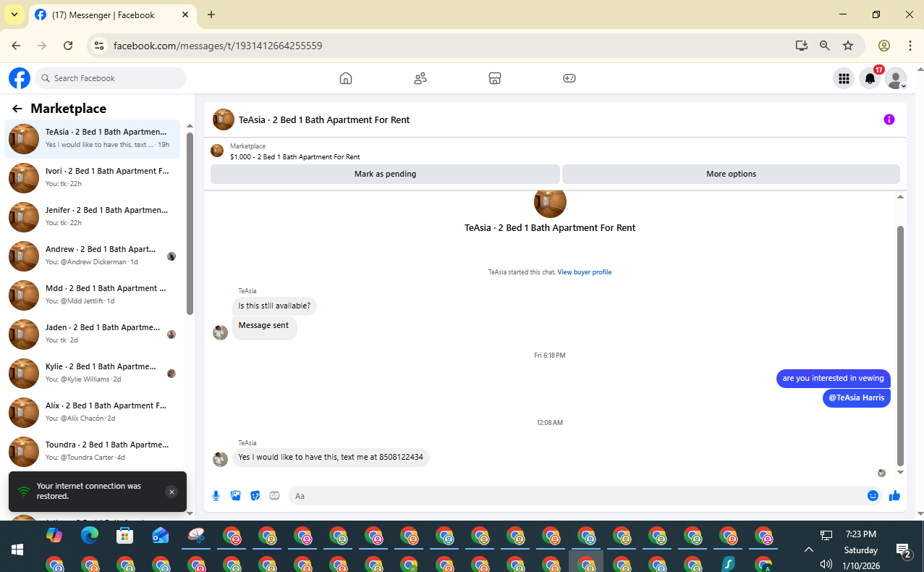The image size is (924, 572).
Task: Go back in browser history
Action: [16, 46]
